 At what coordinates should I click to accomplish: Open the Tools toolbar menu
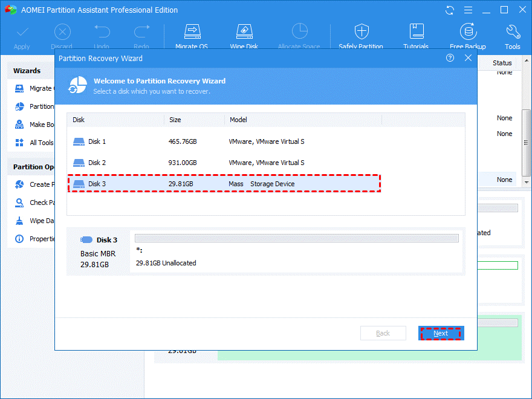pyautogui.click(x=512, y=35)
